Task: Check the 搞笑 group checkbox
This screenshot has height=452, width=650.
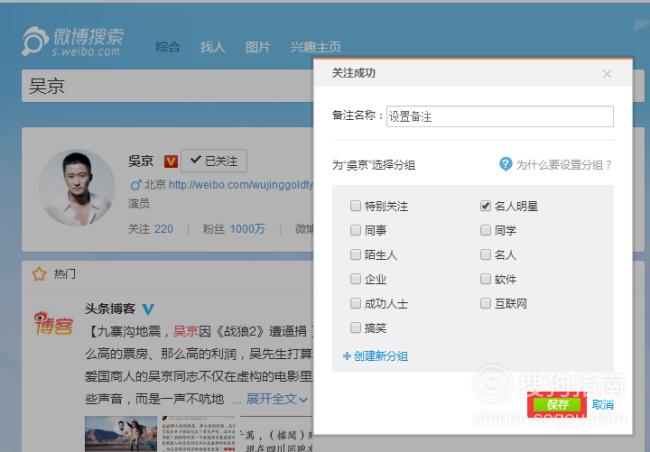Action: click(x=355, y=328)
